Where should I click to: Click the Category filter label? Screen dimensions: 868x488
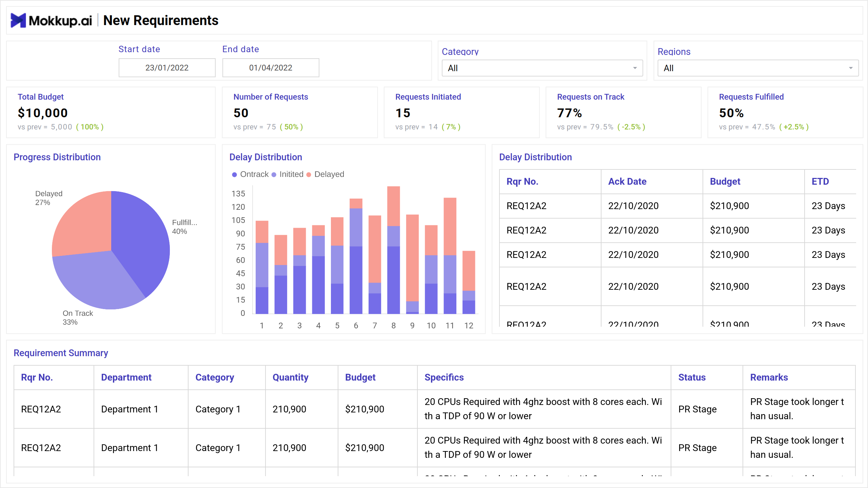[460, 52]
